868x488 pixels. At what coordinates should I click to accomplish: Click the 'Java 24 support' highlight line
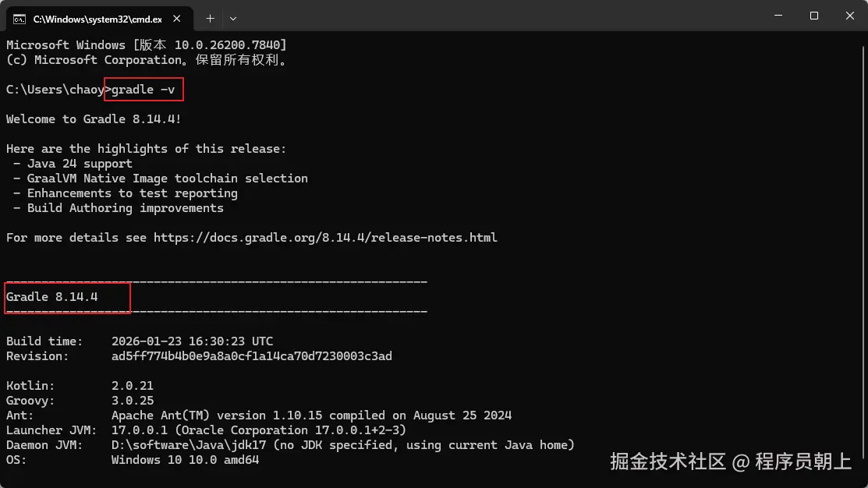tap(80, 164)
